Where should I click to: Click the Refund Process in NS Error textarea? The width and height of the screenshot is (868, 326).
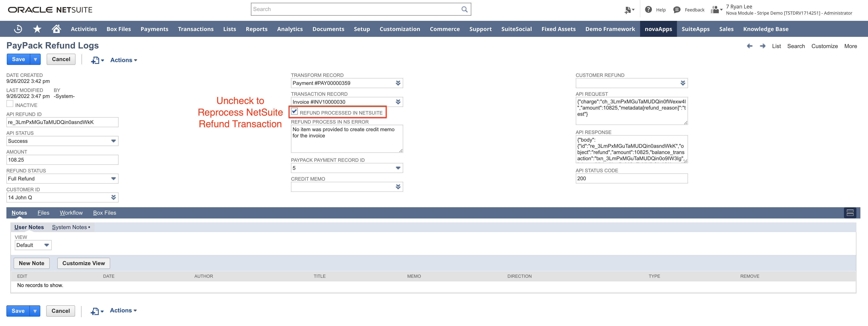(347, 139)
